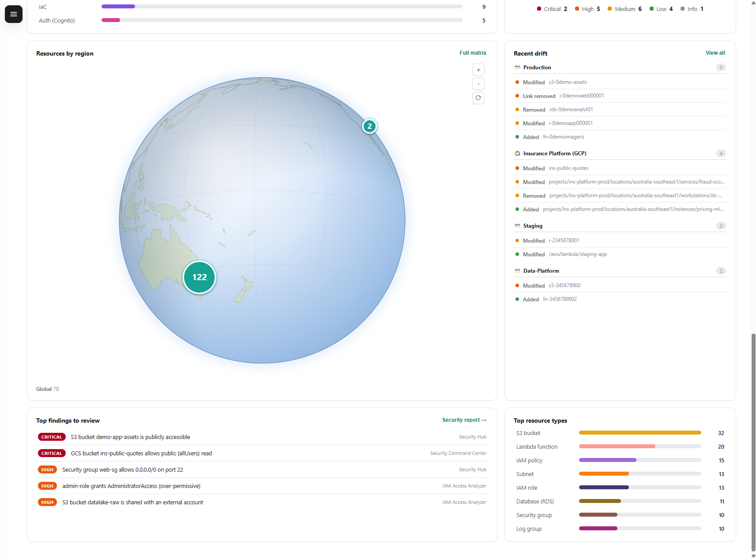Open modified s3-345678900 drift entry

[x=620, y=286]
